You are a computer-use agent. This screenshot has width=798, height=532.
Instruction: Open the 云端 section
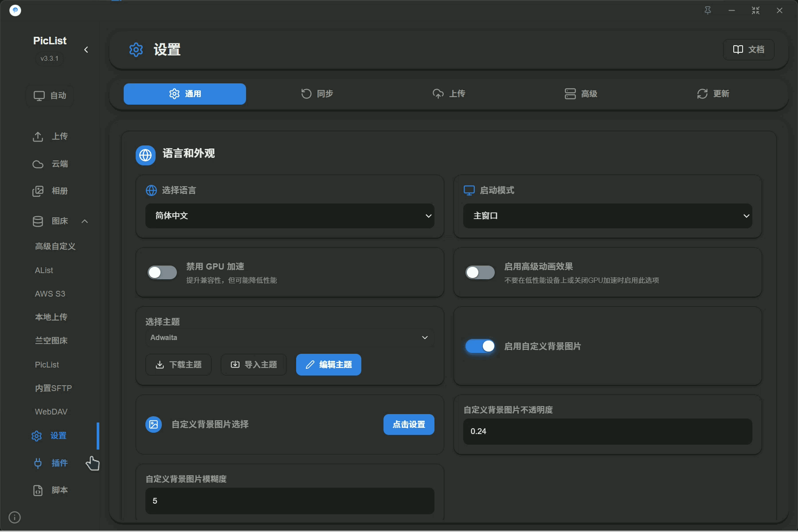coord(51,164)
